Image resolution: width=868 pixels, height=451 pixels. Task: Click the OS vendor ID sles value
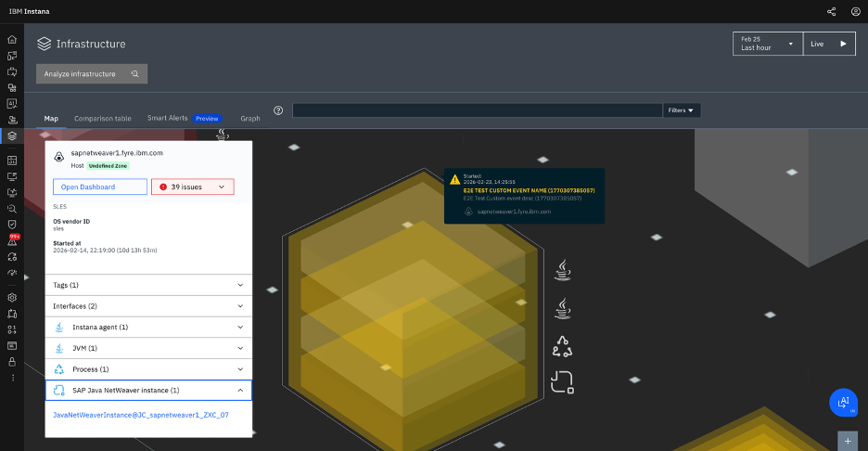(x=58, y=228)
